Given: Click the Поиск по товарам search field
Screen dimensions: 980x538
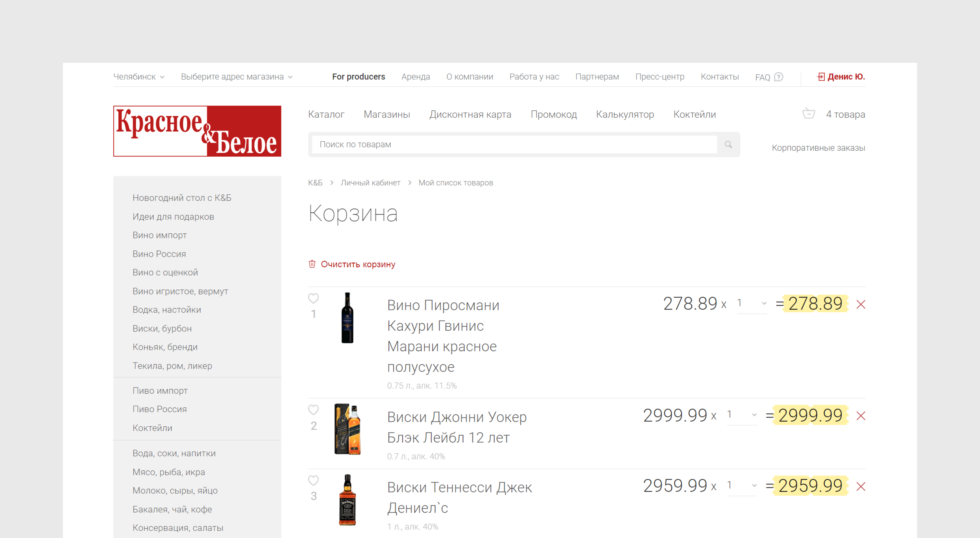Looking at the screenshot, I should click(514, 145).
